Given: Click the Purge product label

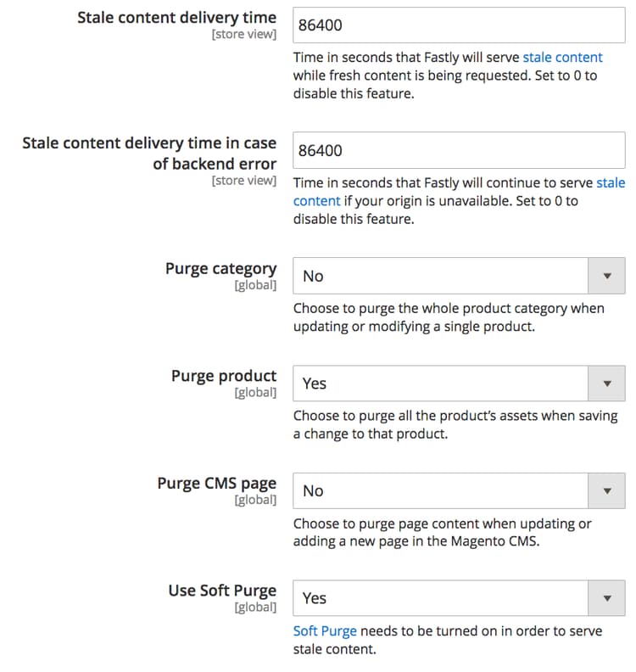Looking at the screenshot, I should pos(224,376).
